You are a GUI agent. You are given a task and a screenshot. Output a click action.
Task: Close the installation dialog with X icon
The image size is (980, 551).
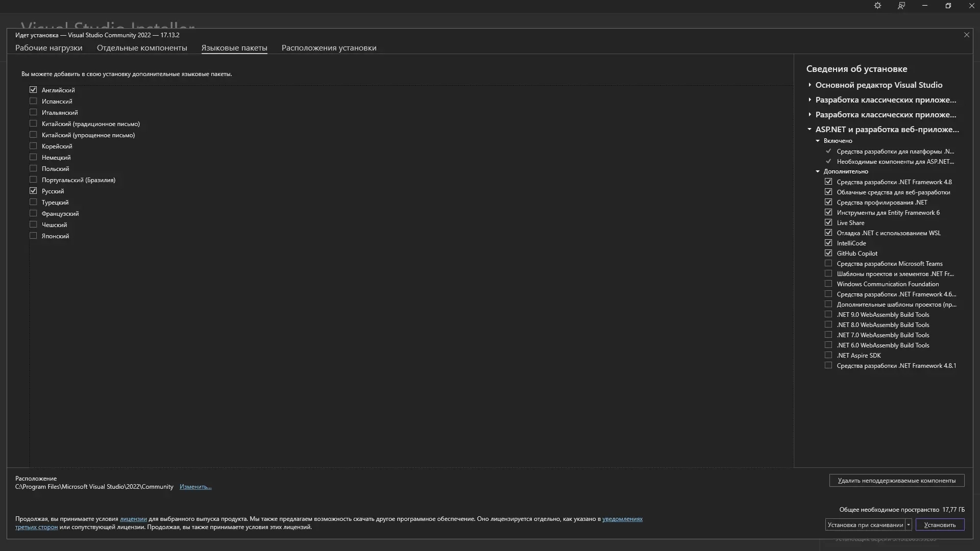coord(966,35)
